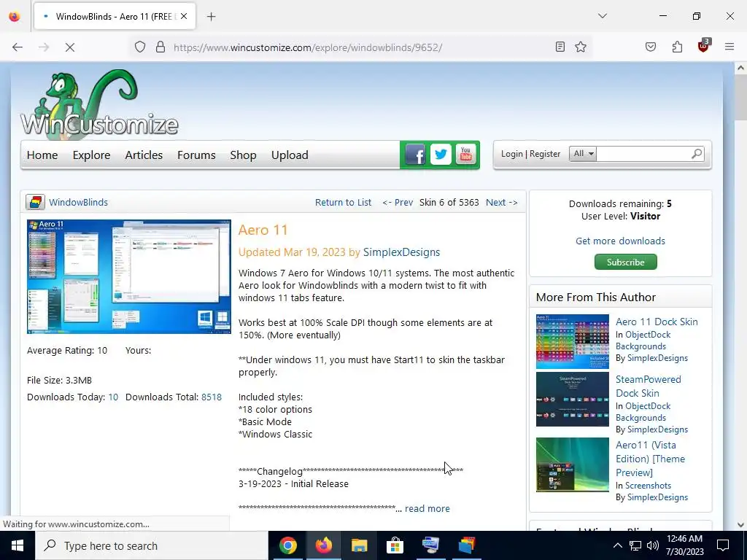
Task: Go back to the previous page
Action: pyautogui.click(x=18, y=47)
